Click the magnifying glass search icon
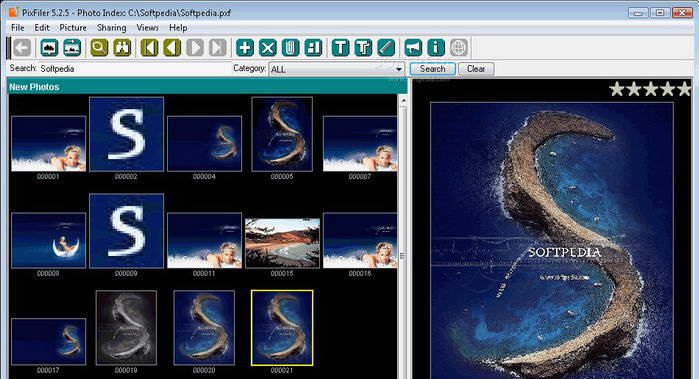The width and height of the screenshot is (699, 379). [99, 48]
